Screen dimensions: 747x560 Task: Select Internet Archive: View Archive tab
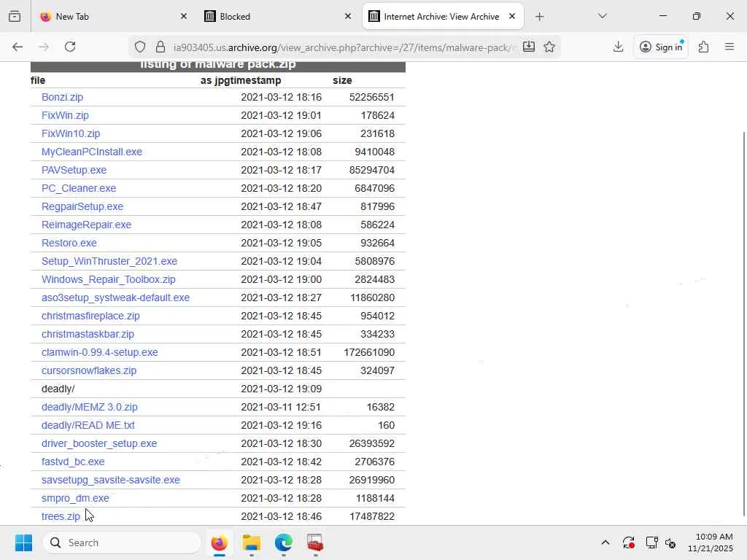[x=443, y=16]
